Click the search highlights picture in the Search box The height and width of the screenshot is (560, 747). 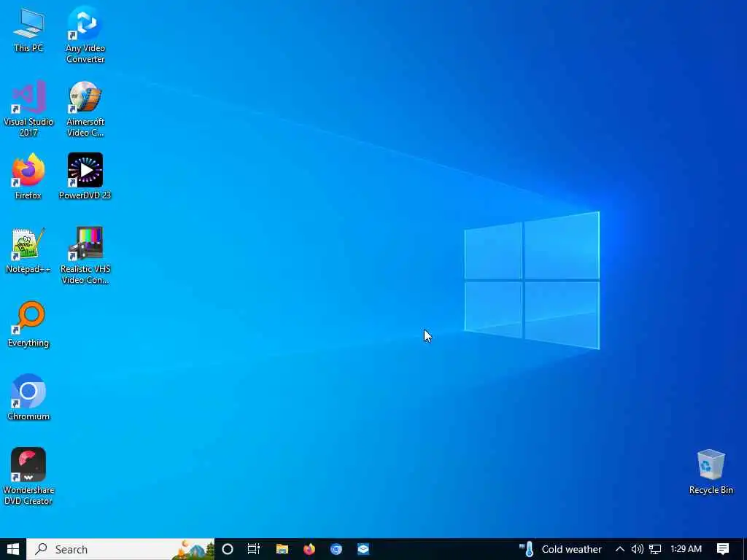coord(193,550)
